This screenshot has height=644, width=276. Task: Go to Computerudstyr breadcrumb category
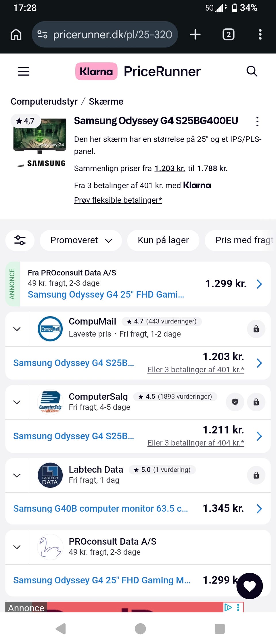(x=44, y=101)
